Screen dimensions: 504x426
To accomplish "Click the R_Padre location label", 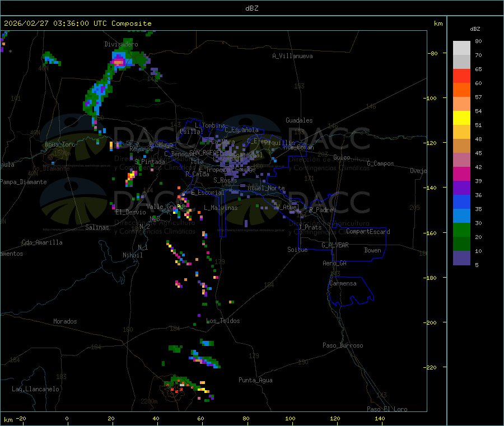I will (x=321, y=210).
